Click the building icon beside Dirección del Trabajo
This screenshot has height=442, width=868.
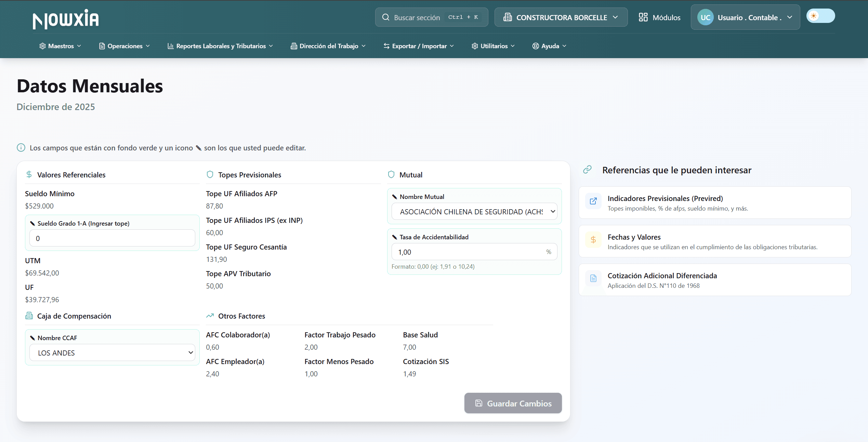tap(294, 46)
